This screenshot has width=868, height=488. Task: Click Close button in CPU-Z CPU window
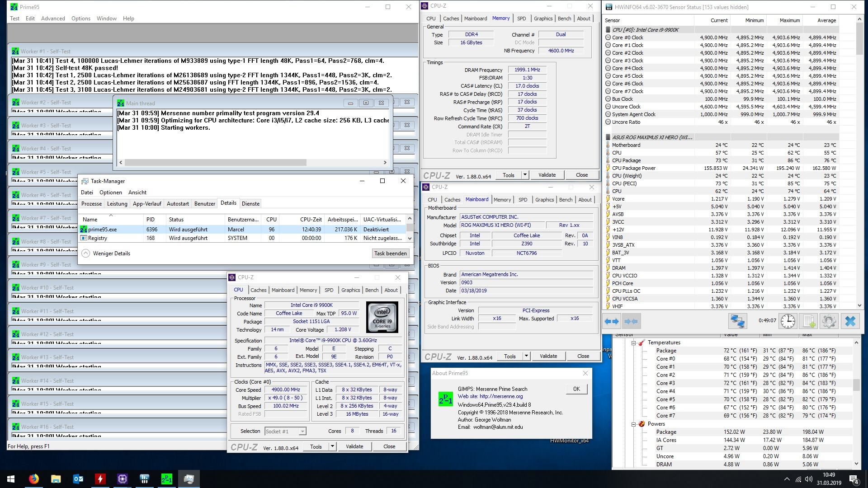pos(389,446)
